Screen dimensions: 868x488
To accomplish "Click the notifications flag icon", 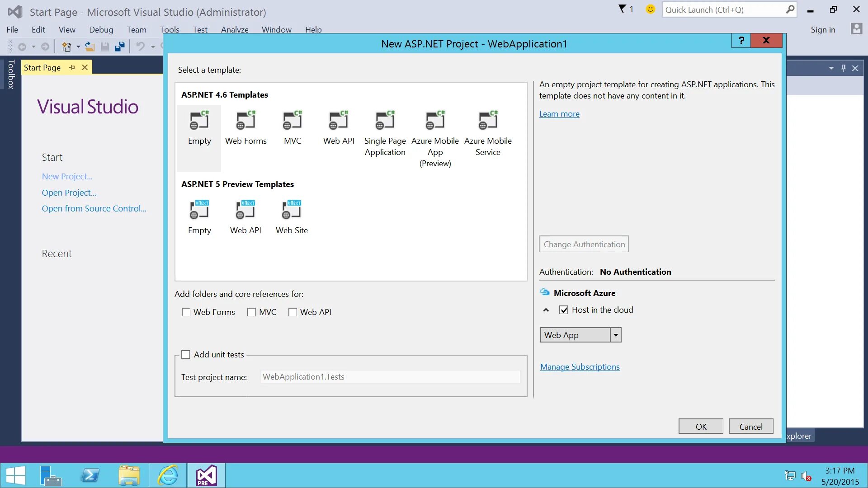I will pos(623,9).
